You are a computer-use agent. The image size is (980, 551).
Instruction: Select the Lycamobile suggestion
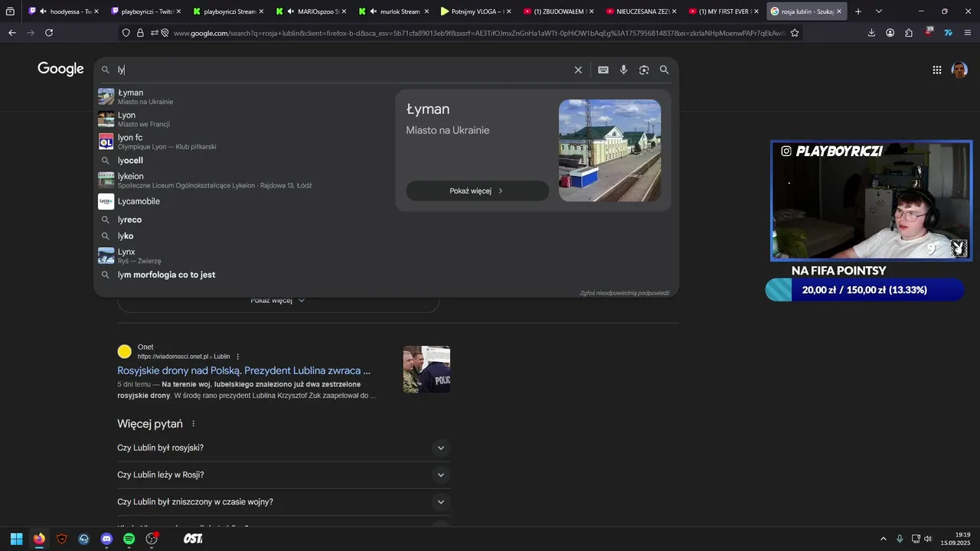pos(241,201)
